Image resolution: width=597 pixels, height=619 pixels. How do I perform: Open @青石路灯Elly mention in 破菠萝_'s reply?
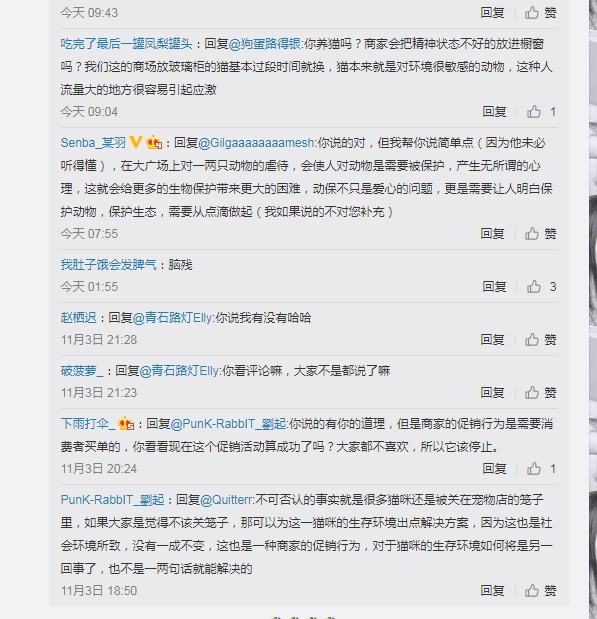point(179,371)
